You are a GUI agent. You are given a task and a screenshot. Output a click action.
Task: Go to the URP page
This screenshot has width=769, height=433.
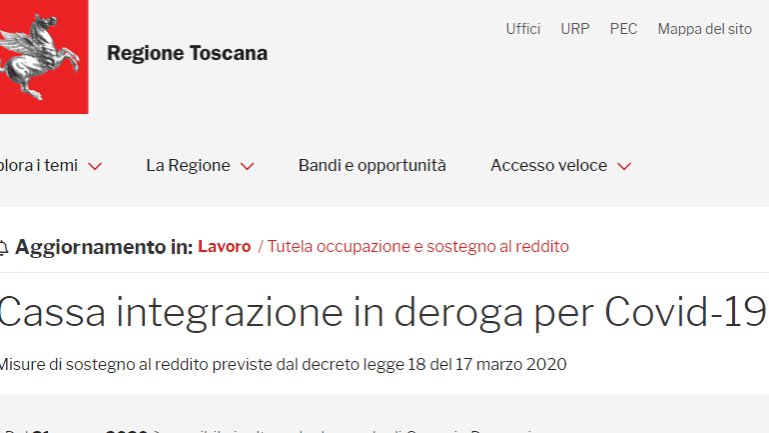(x=575, y=29)
